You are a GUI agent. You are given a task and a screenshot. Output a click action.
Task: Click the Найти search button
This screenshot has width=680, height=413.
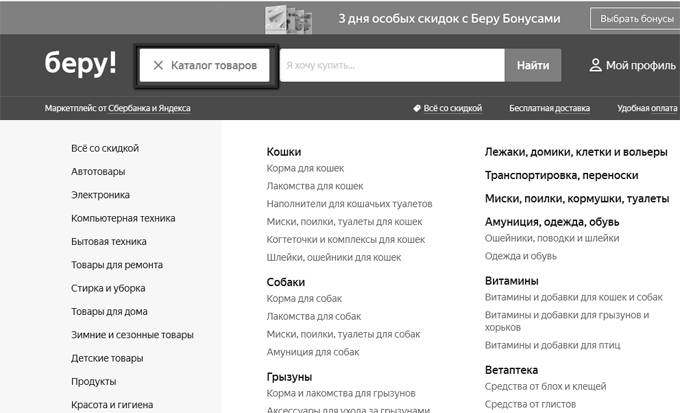click(x=532, y=66)
